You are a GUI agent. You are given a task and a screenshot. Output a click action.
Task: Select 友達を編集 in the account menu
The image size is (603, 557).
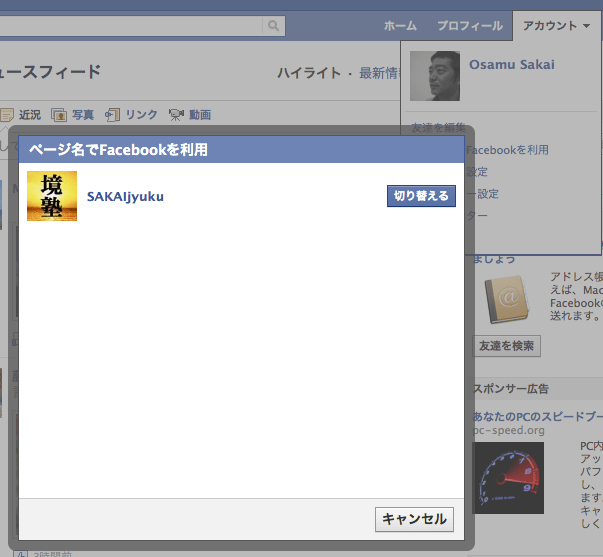pyautogui.click(x=438, y=128)
